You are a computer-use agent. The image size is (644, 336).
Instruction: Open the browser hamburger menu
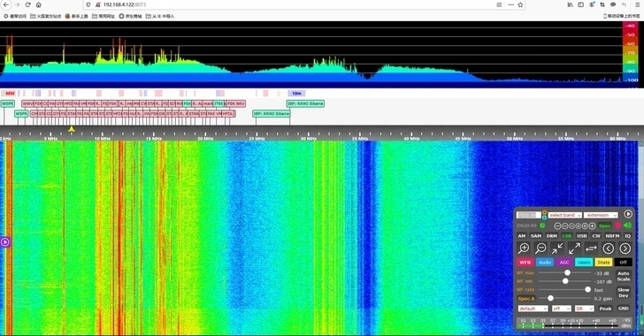(x=637, y=4)
